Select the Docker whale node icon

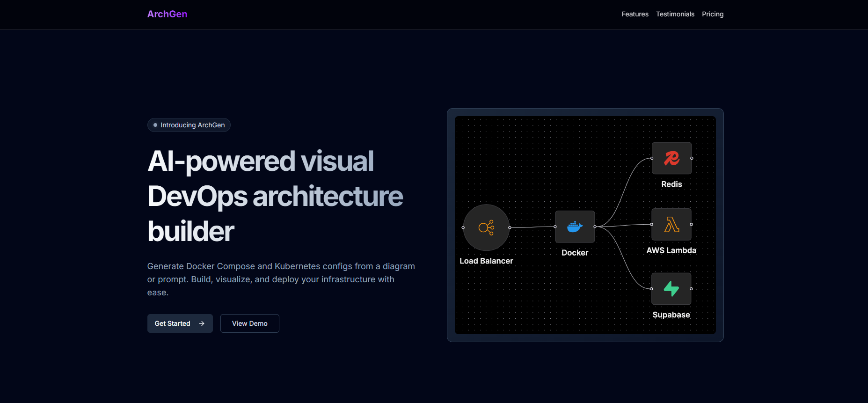tap(575, 227)
